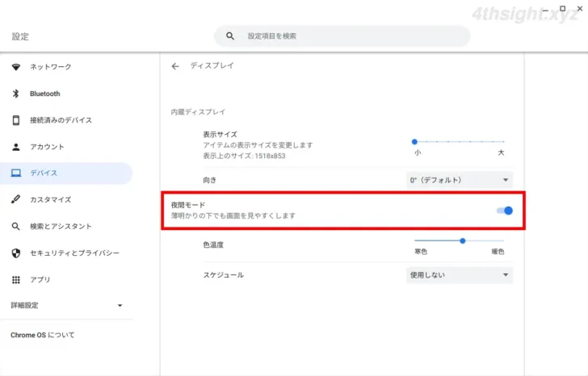Open セキュリティとプライバシー section
Image resolution: width=588 pixels, height=376 pixels.
66,253
